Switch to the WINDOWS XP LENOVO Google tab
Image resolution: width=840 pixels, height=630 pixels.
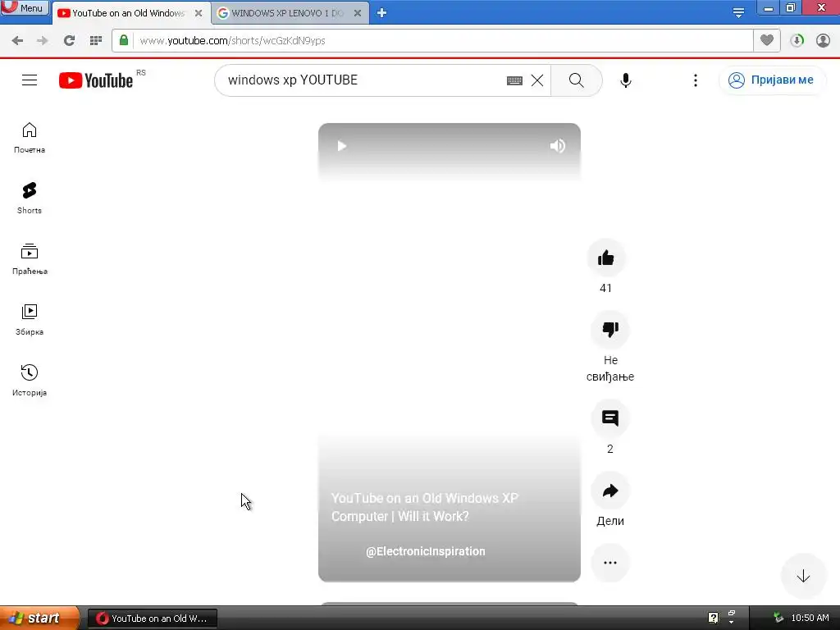coord(286,13)
